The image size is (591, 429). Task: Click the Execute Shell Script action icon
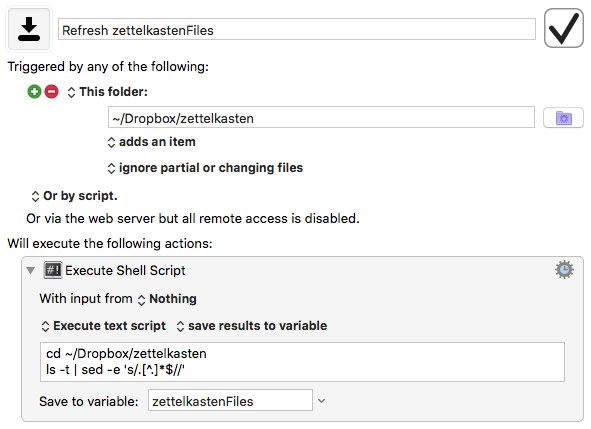(x=53, y=270)
